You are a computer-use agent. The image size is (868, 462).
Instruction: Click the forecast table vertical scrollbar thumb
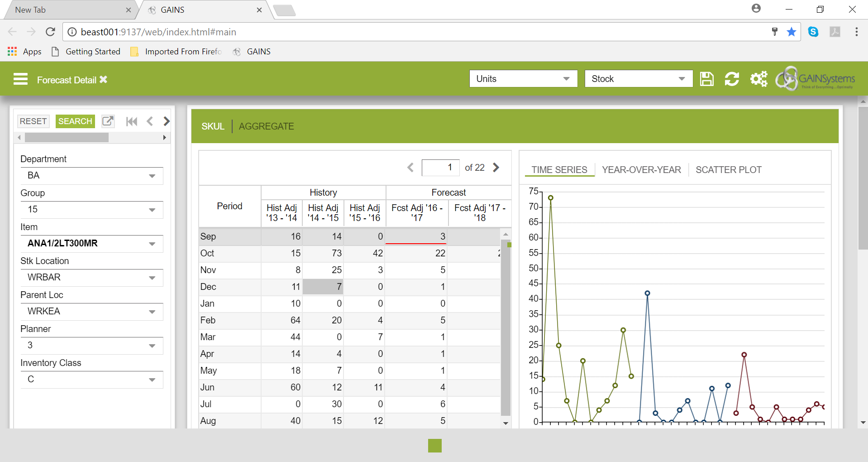(506, 328)
